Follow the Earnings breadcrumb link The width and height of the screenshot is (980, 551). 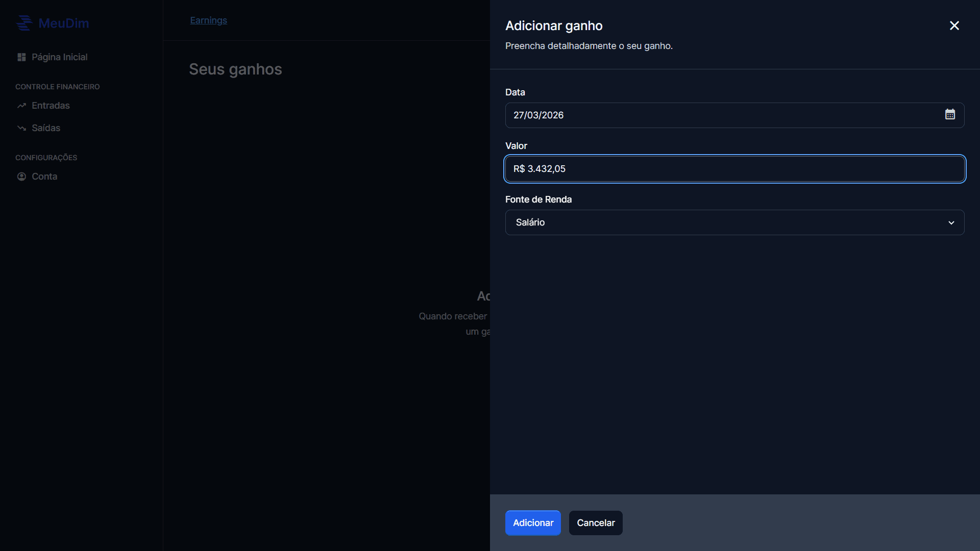[x=208, y=20]
